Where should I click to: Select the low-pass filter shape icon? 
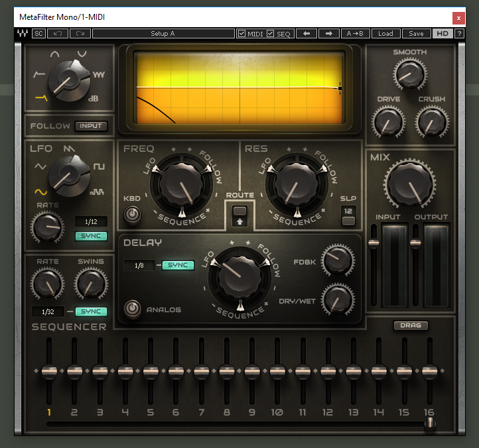(41, 97)
